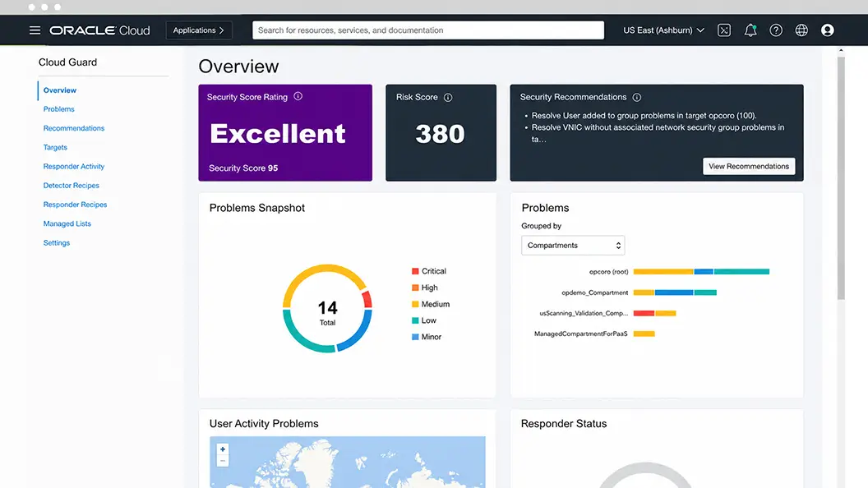Image resolution: width=868 pixels, height=488 pixels.
Task: Open the US East (Ashburn) region selector
Action: tap(663, 30)
